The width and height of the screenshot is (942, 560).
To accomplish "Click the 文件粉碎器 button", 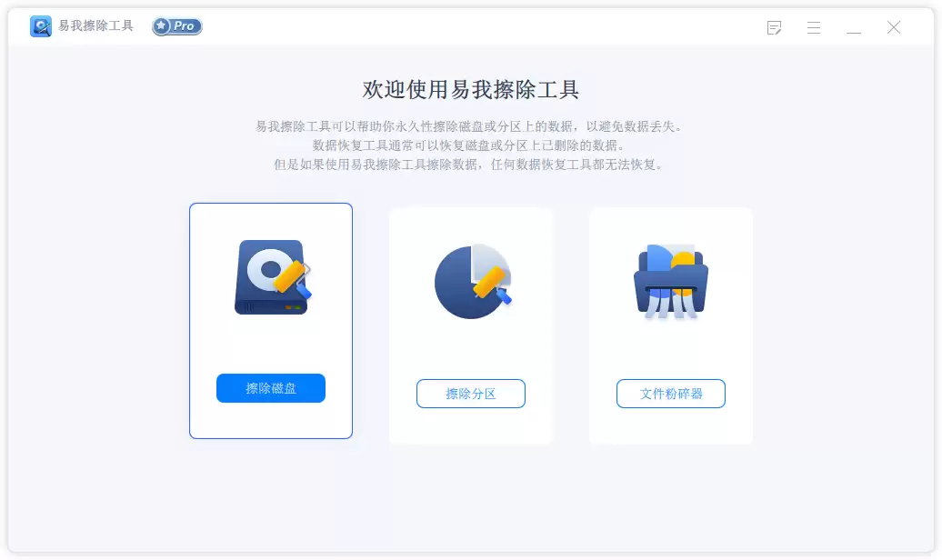I will click(671, 394).
